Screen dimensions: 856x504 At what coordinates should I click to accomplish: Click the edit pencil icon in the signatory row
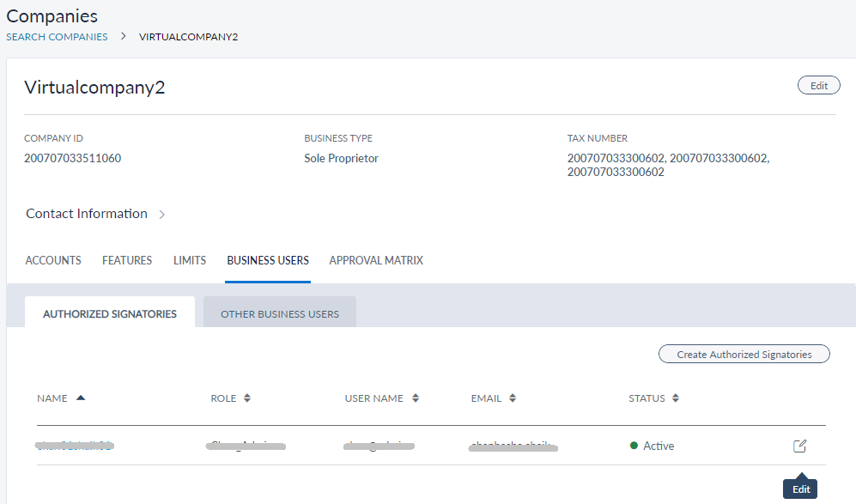pos(799,446)
